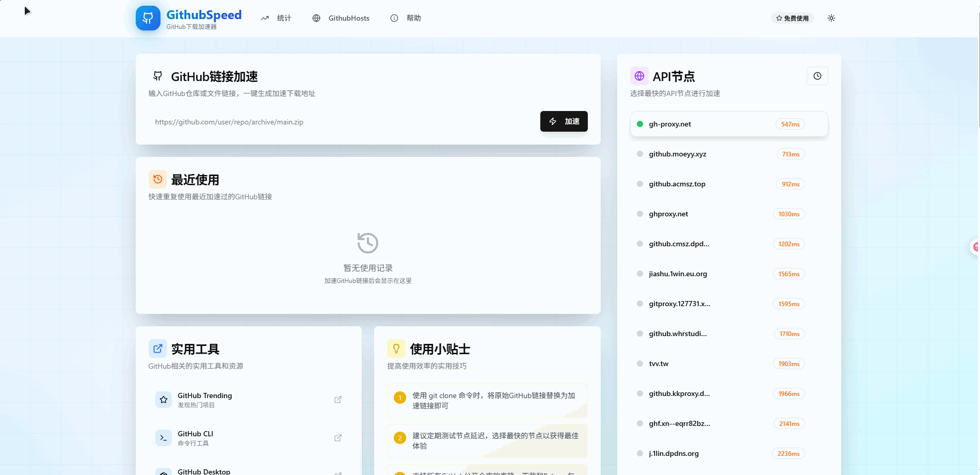The width and height of the screenshot is (980, 475).
Task: Click the trend arrow icon next to 统计
Action: click(265, 18)
